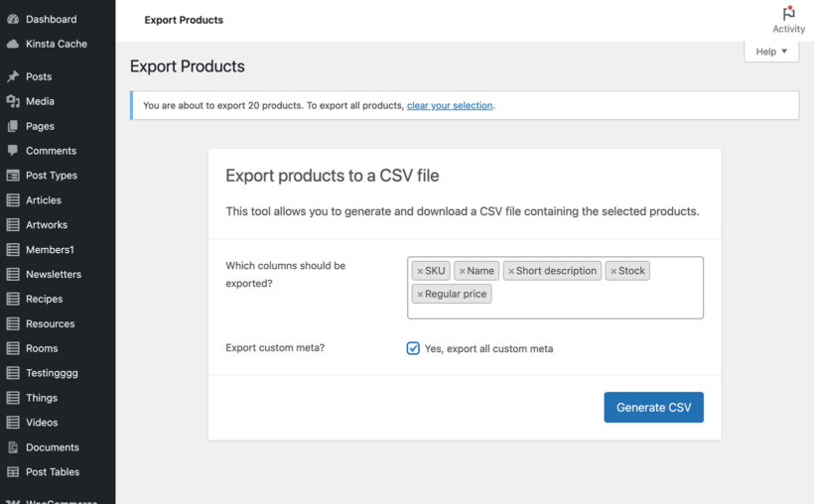Viewport: 814px width, 504px height.
Task: Click inside the columns selection field
Action: pos(556,288)
